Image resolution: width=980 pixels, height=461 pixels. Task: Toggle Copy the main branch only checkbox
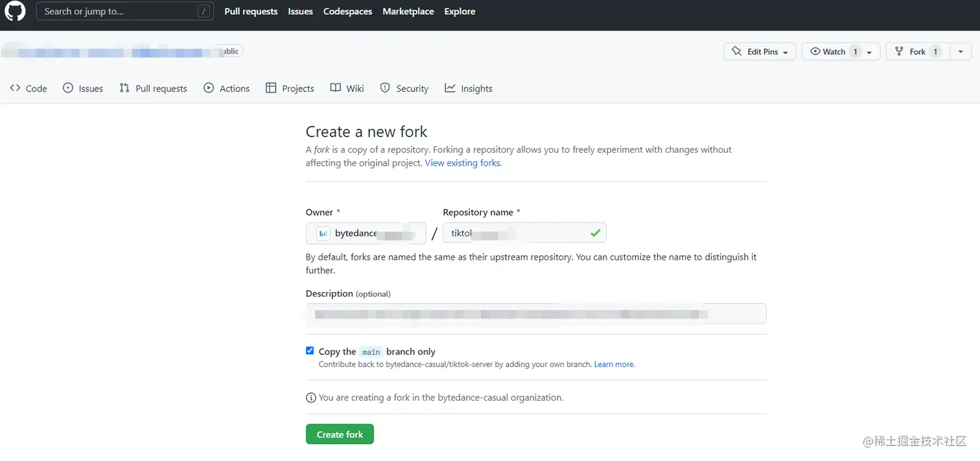coord(310,351)
